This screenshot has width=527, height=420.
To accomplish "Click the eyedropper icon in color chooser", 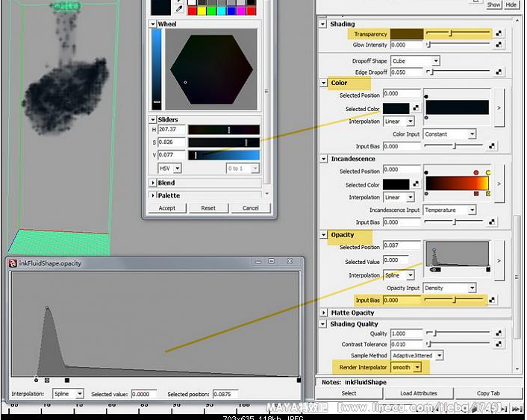I will point(178,9).
